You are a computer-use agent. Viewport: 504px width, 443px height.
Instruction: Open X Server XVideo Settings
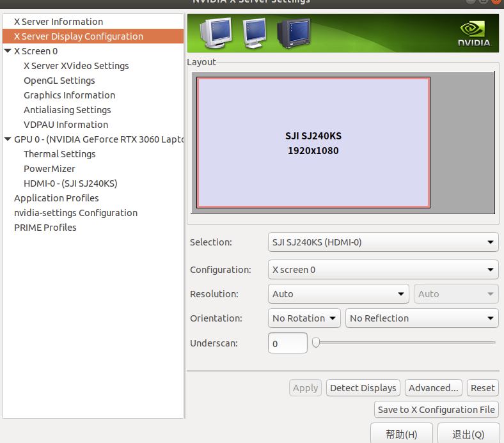[x=76, y=66]
